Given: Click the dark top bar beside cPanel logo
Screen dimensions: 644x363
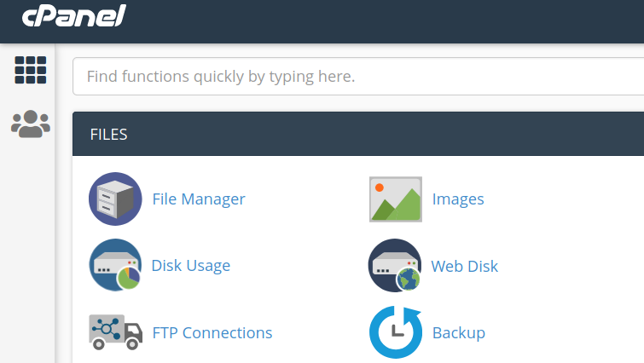Looking at the screenshot, I should click(x=384, y=20).
